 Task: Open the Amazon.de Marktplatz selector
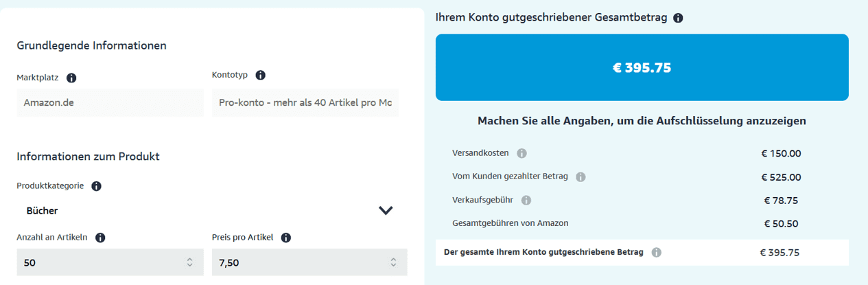point(110,102)
